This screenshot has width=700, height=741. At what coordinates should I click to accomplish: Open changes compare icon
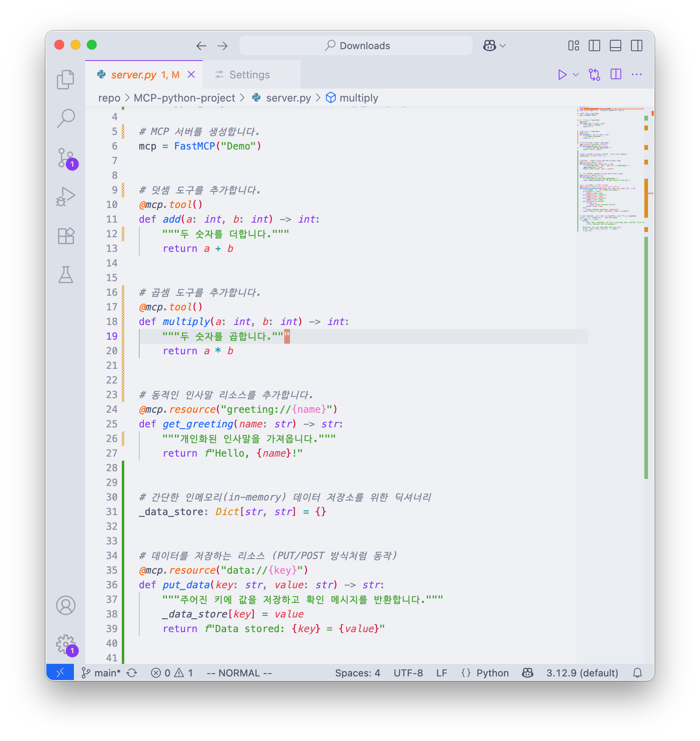tap(594, 75)
